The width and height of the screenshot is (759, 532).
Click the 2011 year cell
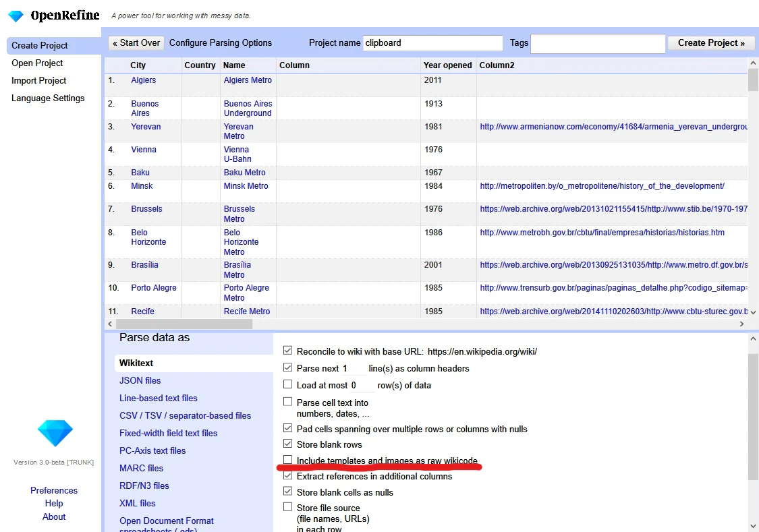pyautogui.click(x=432, y=80)
